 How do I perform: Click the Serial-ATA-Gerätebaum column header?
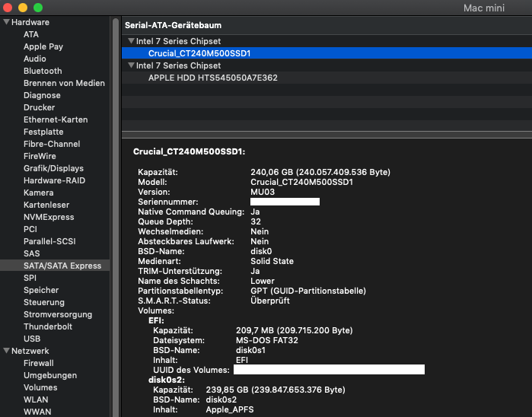tap(327, 25)
